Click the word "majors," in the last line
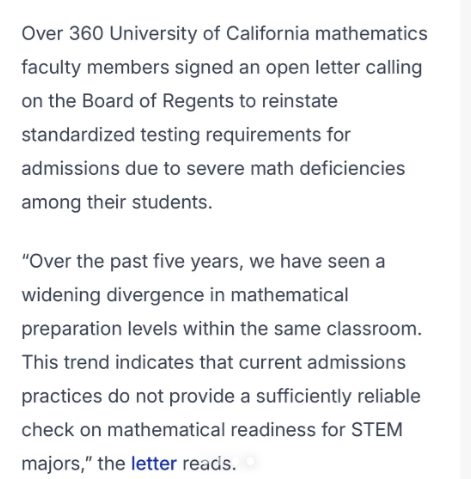The height and width of the screenshot is (479, 471). (x=57, y=464)
